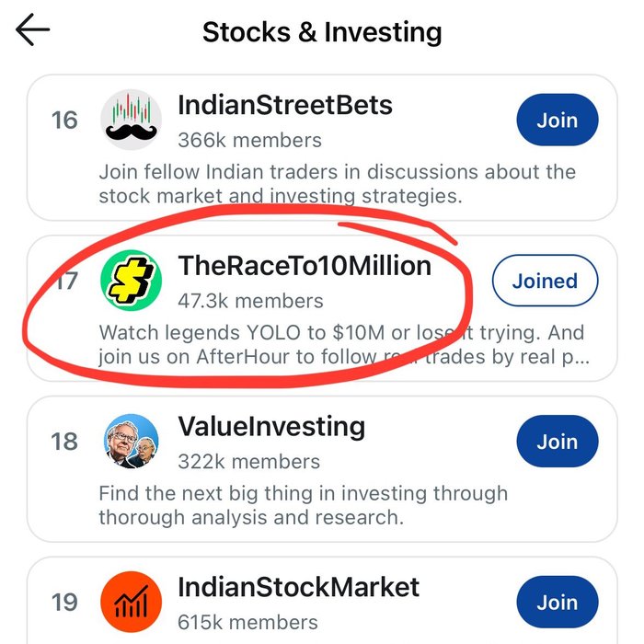The height and width of the screenshot is (644, 644).
Task: Open the ValueInvesting community avatar
Action: pyautogui.click(x=131, y=443)
